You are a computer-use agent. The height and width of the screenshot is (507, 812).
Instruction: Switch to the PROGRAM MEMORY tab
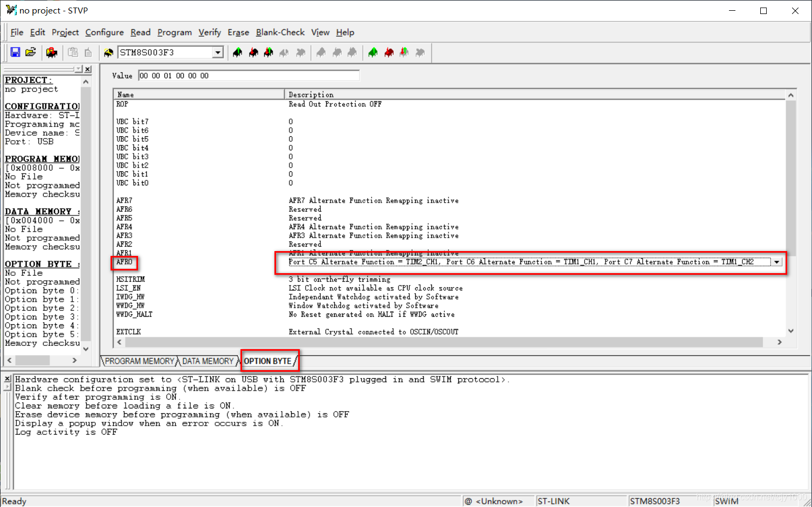[x=140, y=361]
